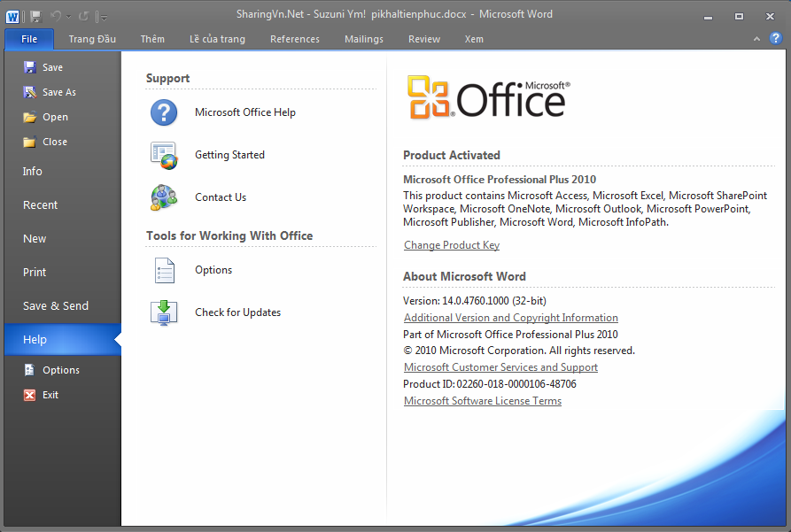Screen dimensions: 791x532
Task: Click the Save floppy icon in Quick Access Toolbar
Action: point(35,17)
